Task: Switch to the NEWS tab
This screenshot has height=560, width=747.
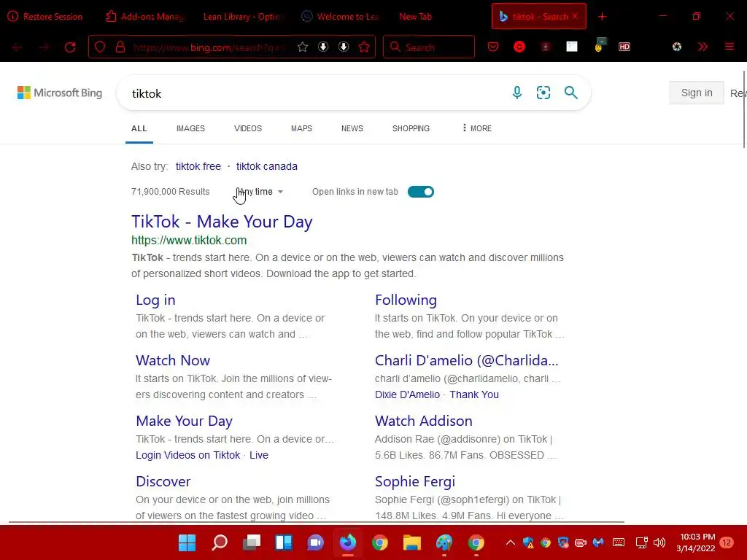Action: [x=352, y=128]
